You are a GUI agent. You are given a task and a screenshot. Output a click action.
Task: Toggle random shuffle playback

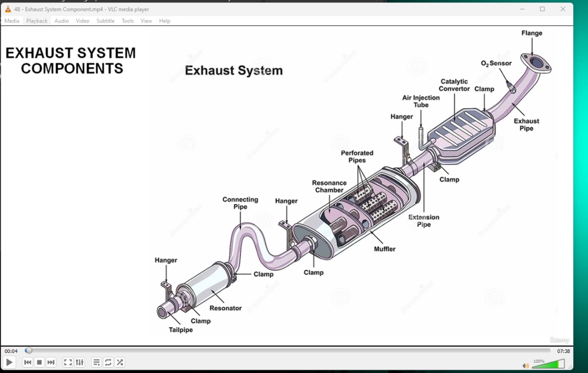click(x=120, y=362)
